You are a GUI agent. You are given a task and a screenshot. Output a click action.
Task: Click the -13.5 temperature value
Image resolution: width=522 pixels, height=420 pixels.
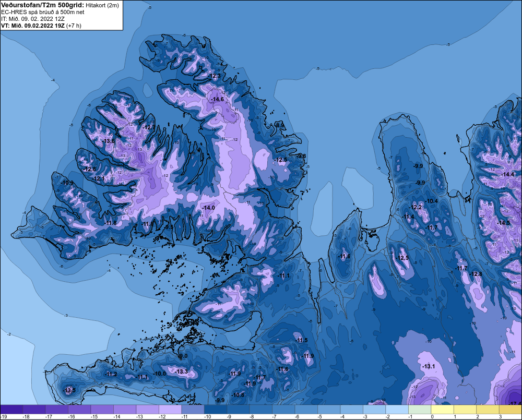pos(69,390)
